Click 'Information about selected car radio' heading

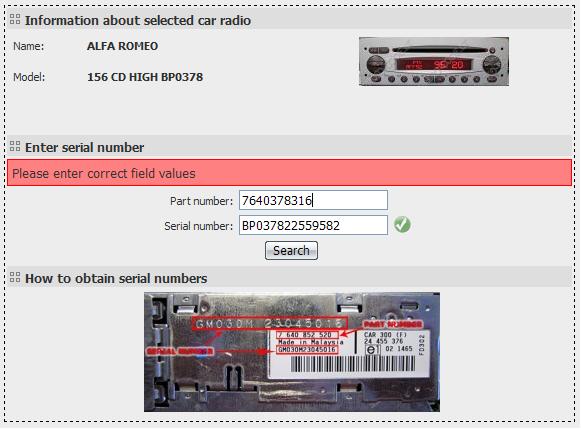pyautogui.click(x=138, y=20)
